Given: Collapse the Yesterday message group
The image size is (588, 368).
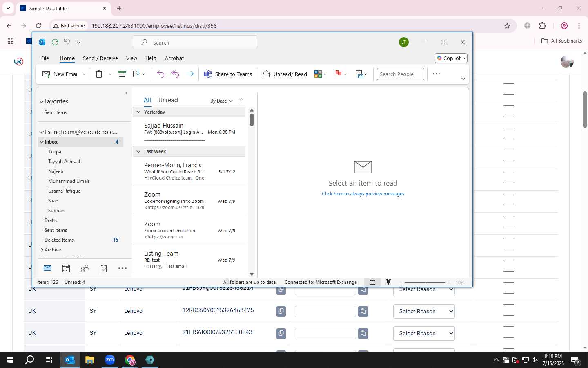Looking at the screenshot, I should click(138, 112).
